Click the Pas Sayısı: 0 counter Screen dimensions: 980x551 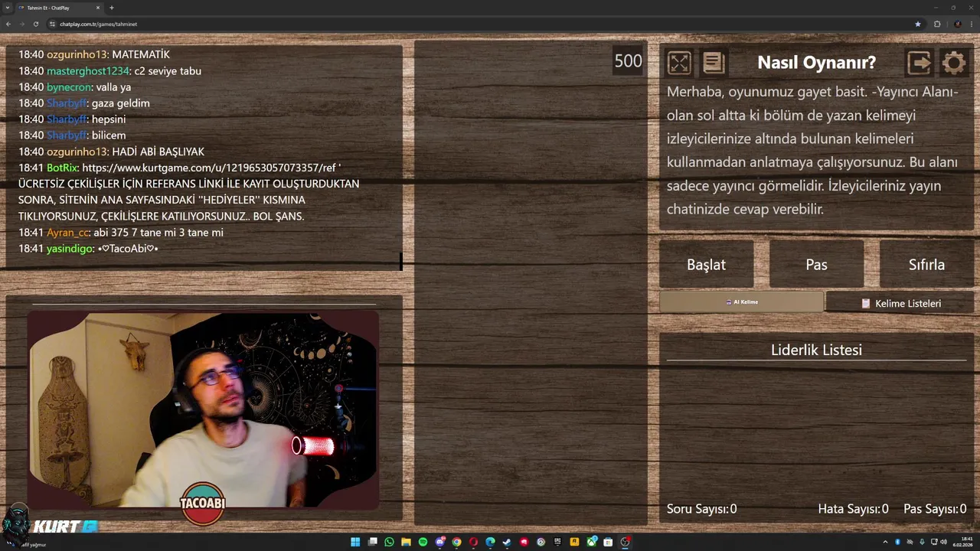[x=935, y=509]
